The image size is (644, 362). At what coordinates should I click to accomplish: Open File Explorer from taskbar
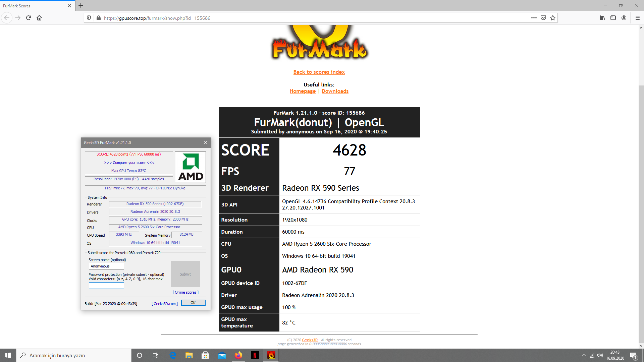[x=189, y=355]
